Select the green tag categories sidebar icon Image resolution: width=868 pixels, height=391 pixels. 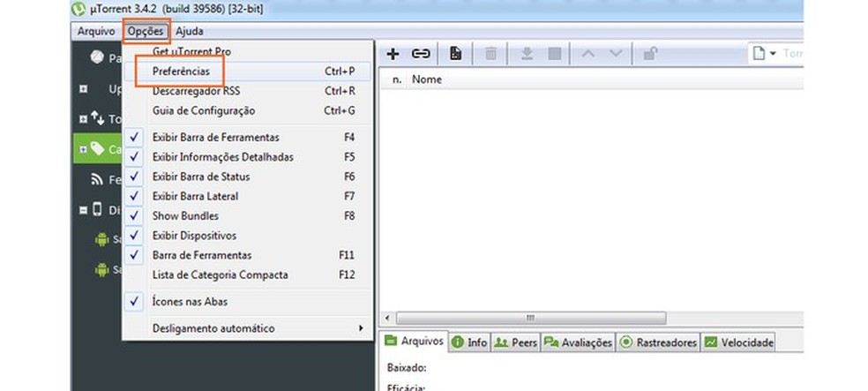[97, 148]
